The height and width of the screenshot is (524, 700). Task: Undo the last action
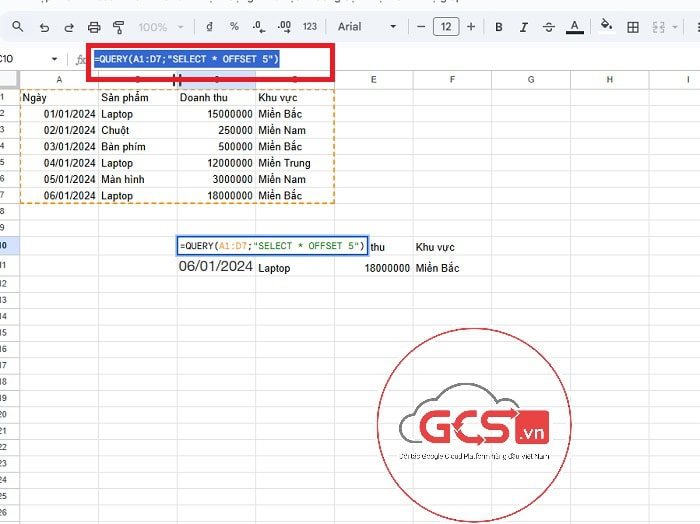point(44,27)
